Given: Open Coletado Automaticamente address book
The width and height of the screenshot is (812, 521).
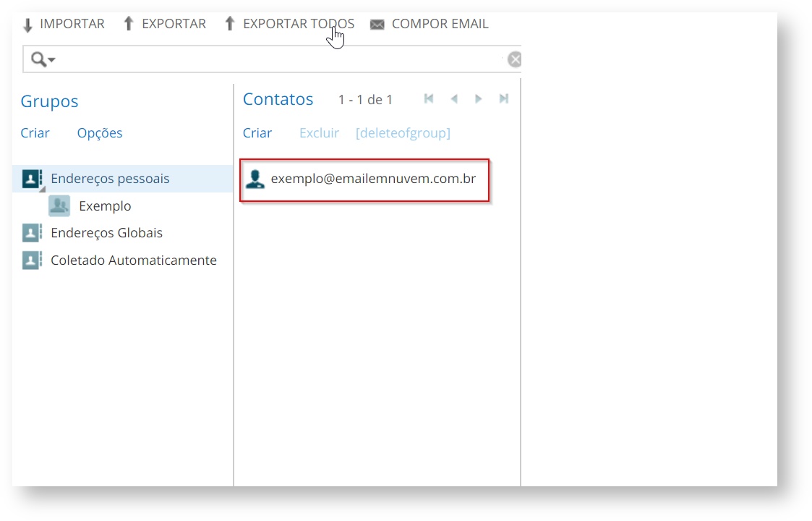Looking at the screenshot, I should (133, 260).
